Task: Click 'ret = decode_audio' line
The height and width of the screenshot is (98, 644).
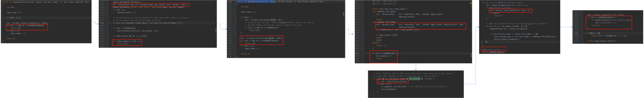Action: [x=410, y=14]
